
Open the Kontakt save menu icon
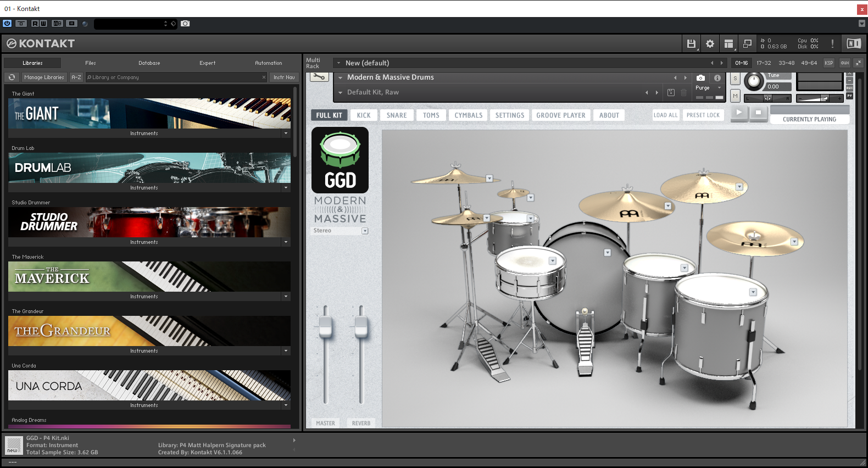click(x=691, y=43)
